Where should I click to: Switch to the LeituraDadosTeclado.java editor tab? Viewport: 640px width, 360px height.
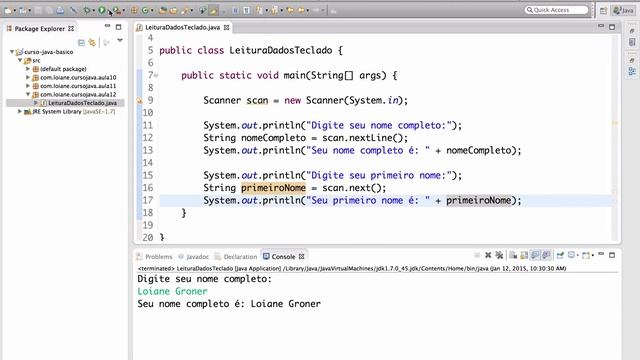pyautogui.click(x=182, y=27)
